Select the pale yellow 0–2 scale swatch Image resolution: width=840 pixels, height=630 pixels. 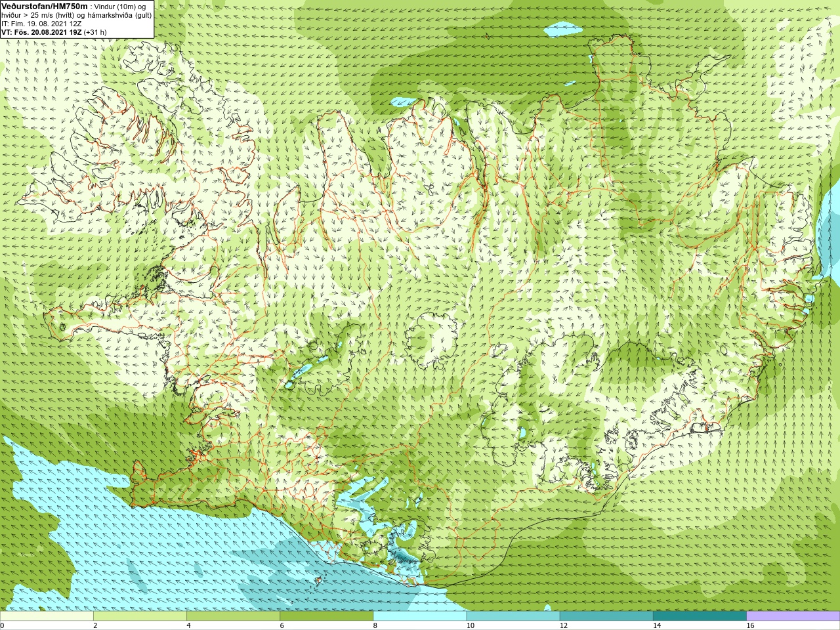(x=47, y=616)
